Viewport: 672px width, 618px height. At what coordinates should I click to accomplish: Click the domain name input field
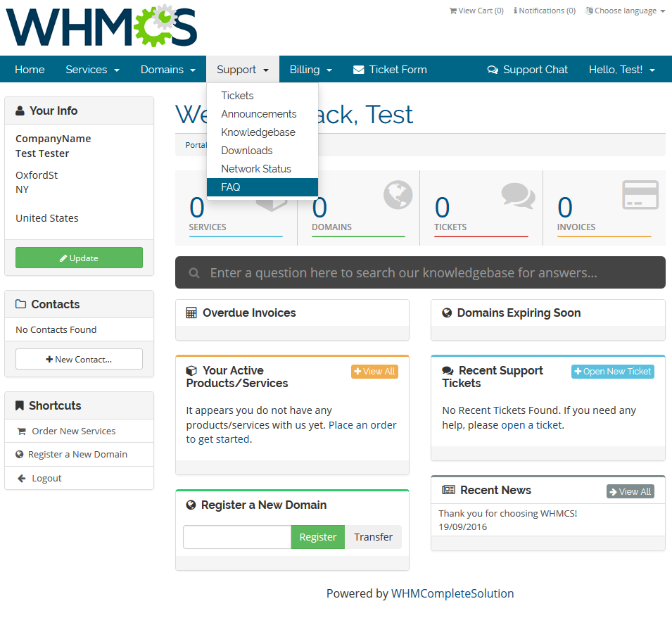pyautogui.click(x=237, y=537)
